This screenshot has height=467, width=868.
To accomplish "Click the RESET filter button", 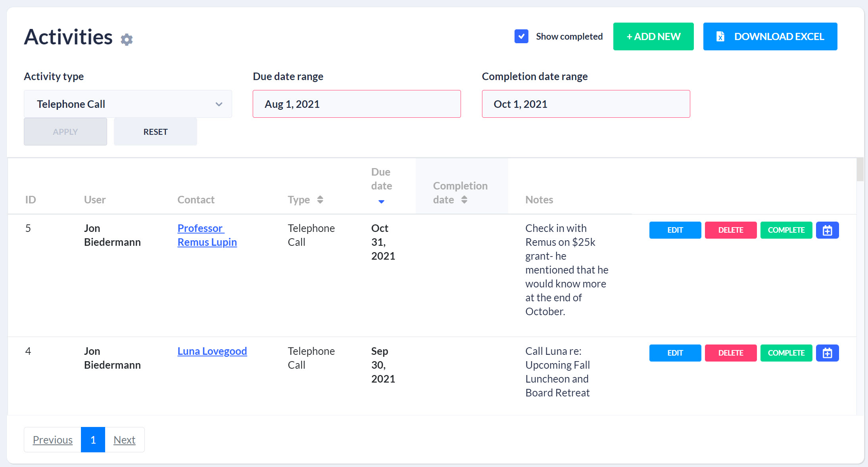I will (x=155, y=132).
